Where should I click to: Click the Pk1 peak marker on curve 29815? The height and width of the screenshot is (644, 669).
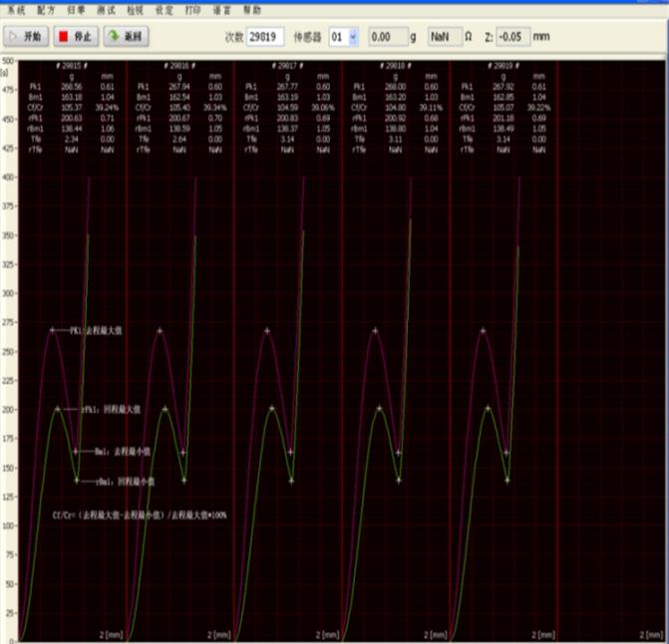[53, 330]
